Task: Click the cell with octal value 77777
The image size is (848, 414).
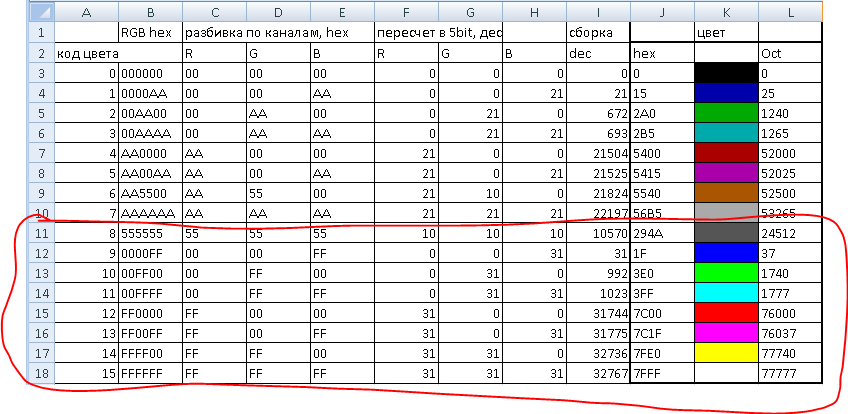Action: (790, 374)
